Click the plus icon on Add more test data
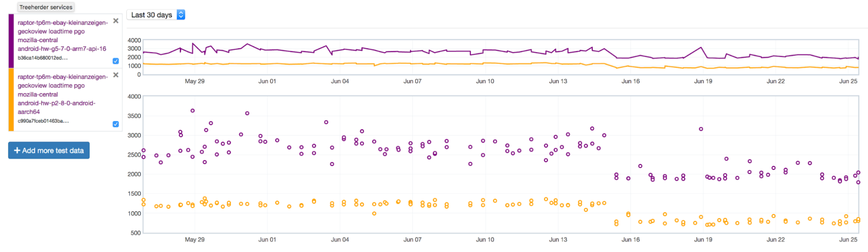Viewport: 868px width, 252px height. (17, 151)
